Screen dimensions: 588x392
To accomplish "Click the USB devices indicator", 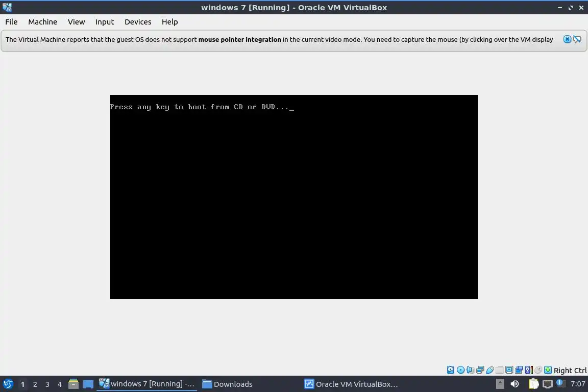I will point(490,370).
